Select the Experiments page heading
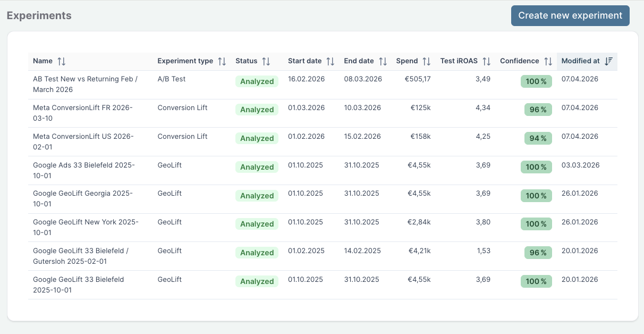644x334 pixels. tap(39, 15)
